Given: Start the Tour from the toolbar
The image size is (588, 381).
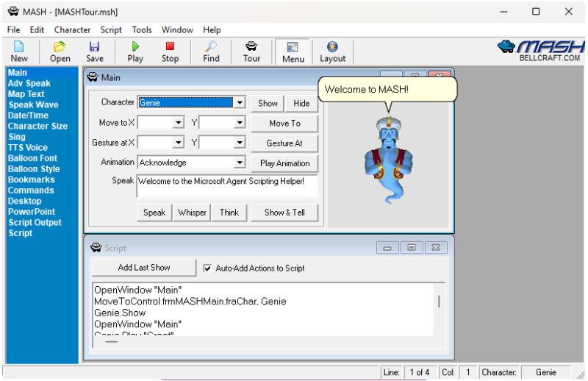Looking at the screenshot, I should pyautogui.click(x=251, y=51).
